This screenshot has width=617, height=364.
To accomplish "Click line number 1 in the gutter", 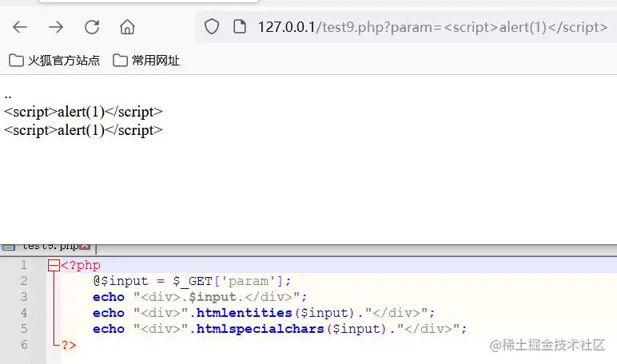I will coord(24,265).
